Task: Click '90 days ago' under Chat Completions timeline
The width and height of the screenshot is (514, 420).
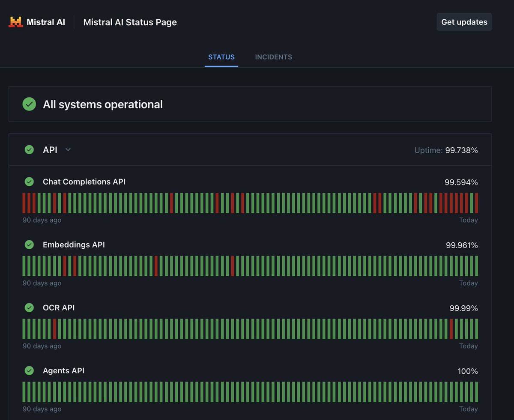Action: pyautogui.click(x=42, y=220)
